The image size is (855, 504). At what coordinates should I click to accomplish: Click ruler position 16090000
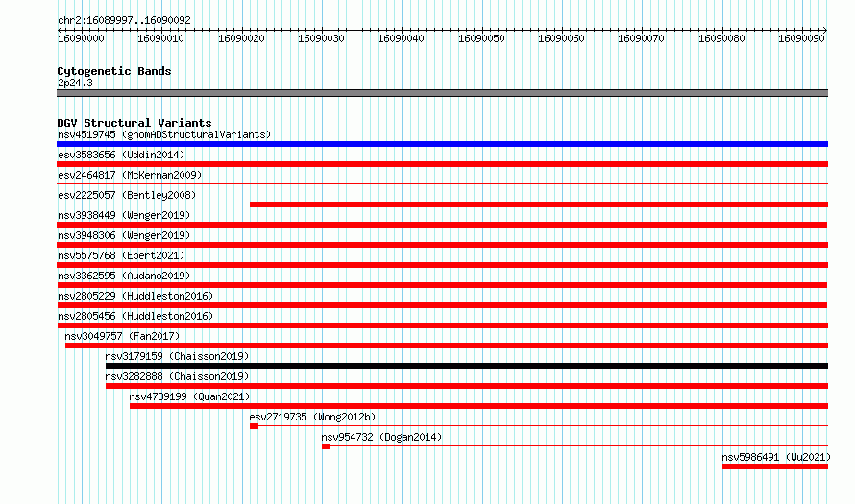tap(81, 38)
